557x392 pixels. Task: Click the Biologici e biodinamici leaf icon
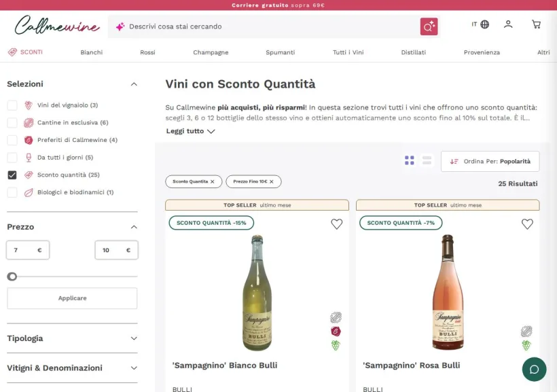[x=29, y=192]
